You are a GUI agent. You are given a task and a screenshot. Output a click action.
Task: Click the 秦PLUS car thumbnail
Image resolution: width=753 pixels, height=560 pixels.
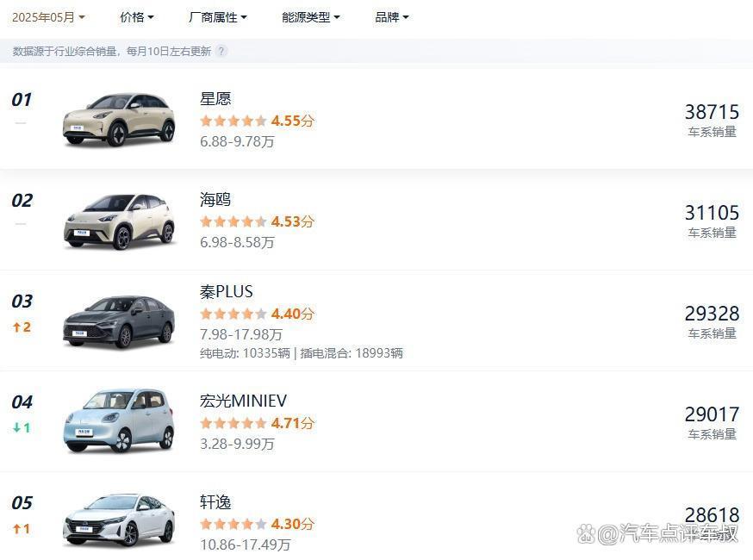119,321
